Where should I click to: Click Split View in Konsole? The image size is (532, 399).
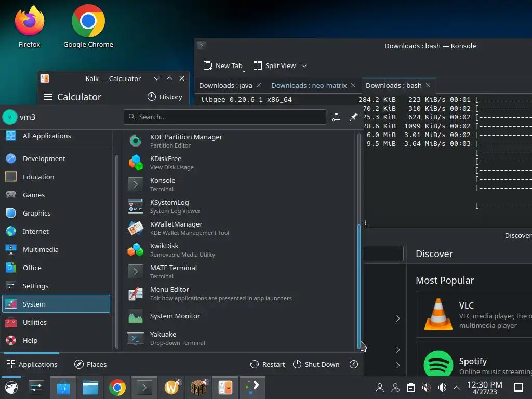[x=274, y=66]
